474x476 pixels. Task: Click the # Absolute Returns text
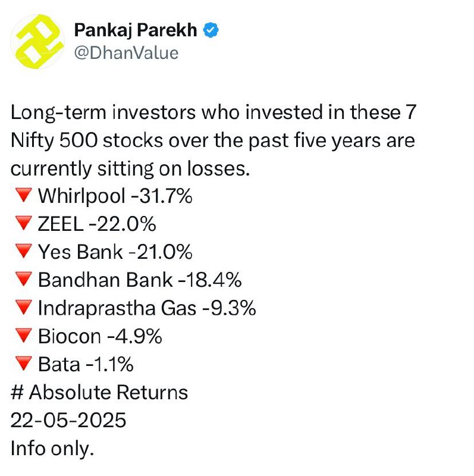[x=99, y=392]
